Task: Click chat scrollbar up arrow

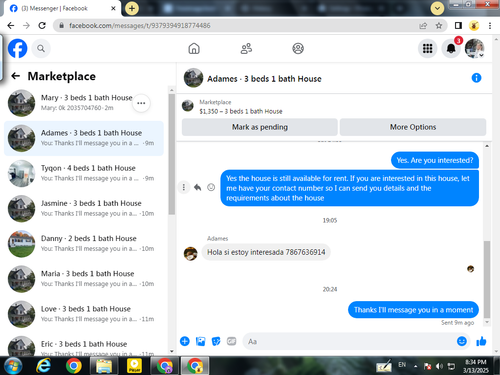Action: tap(487, 146)
